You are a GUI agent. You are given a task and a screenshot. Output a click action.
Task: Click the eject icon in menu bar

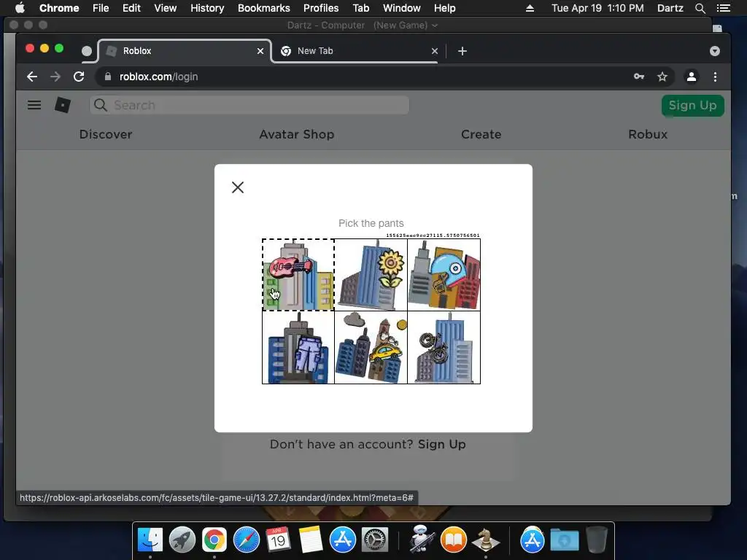point(530,8)
